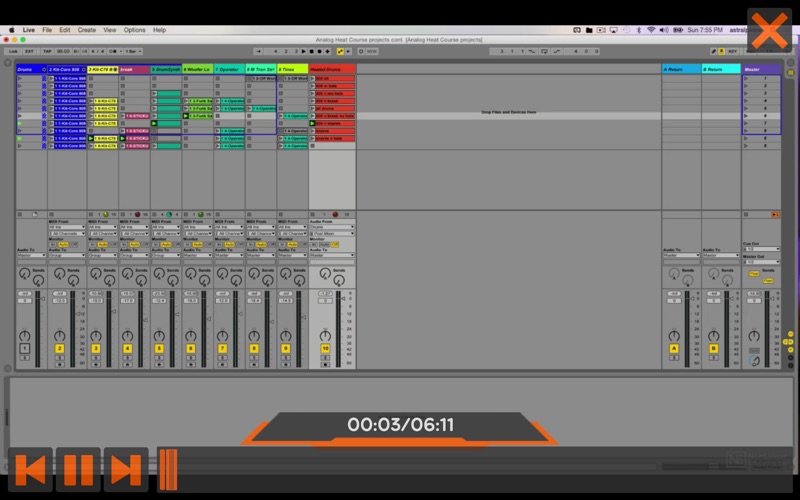Click the NEW capture scene button
Screen dimensions: 800x500
point(372,52)
